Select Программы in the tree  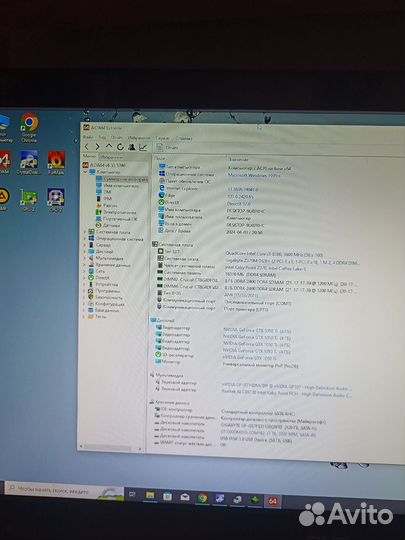coord(104,291)
